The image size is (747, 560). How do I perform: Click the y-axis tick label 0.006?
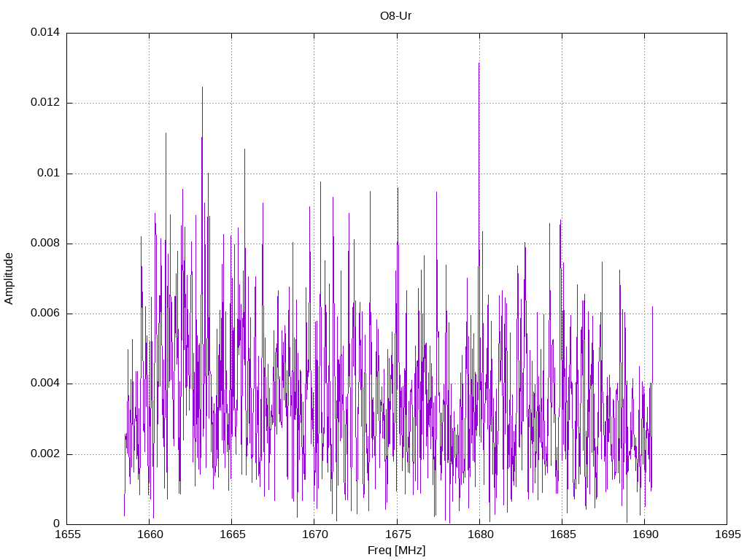[45, 313]
